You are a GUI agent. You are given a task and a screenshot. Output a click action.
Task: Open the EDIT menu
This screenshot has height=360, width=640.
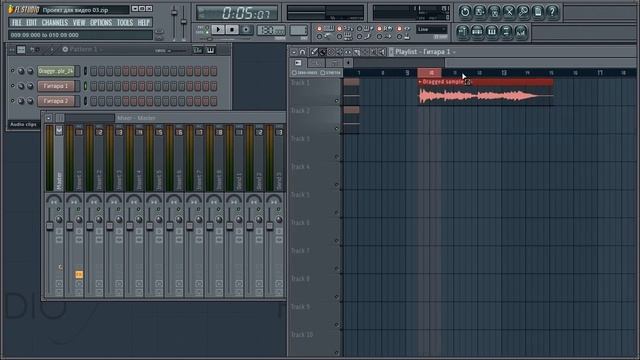click(31, 22)
